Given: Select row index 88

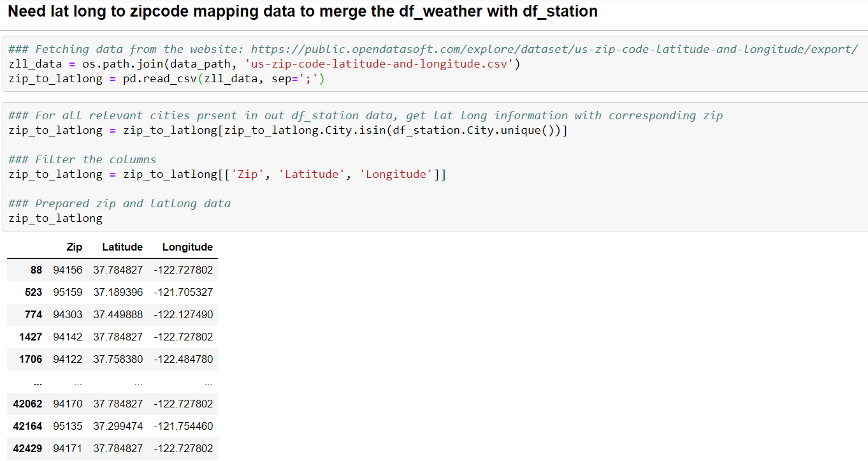Looking at the screenshot, I should [x=36, y=270].
